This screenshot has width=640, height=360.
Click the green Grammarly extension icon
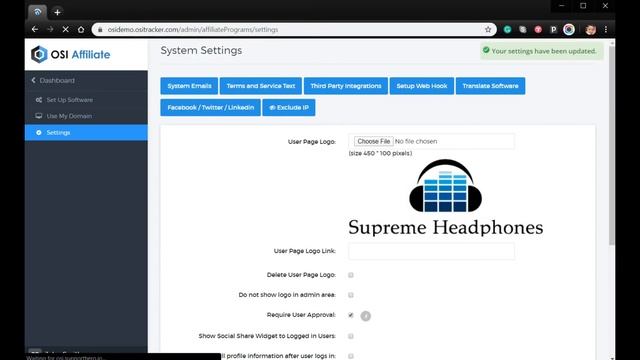pyautogui.click(x=507, y=29)
